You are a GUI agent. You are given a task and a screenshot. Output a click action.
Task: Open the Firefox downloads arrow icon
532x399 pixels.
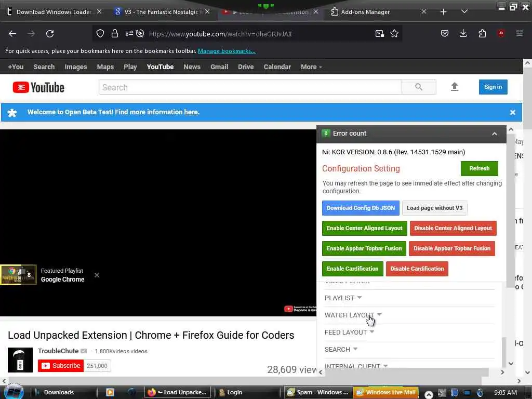[463, 33]
